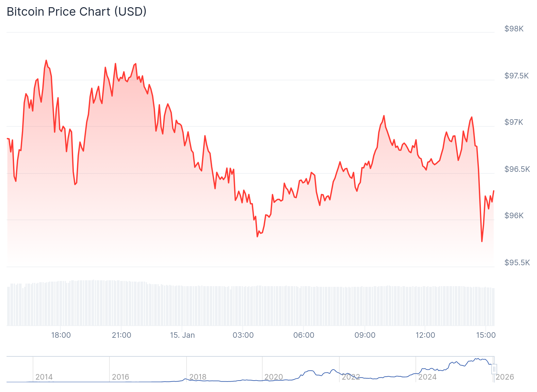Click the 21:00 time axis label
Image resolution: width=537 pixels, height=392 pixels.
click(122, 335)
